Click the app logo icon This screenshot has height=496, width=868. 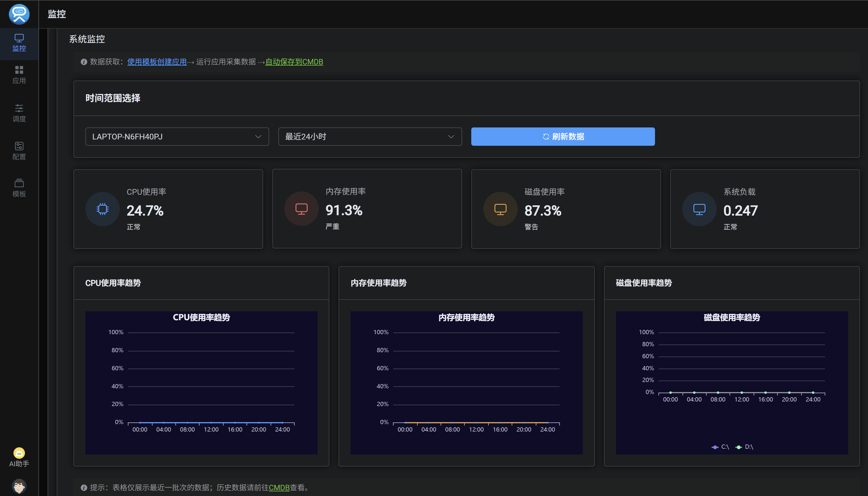(19, 14)
